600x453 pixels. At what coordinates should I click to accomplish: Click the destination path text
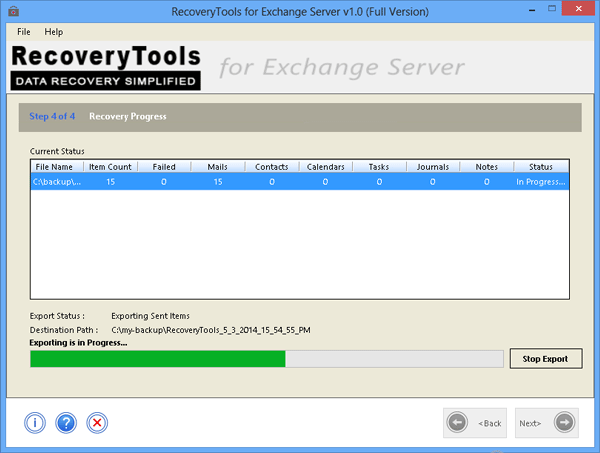(x=211, y=330)
